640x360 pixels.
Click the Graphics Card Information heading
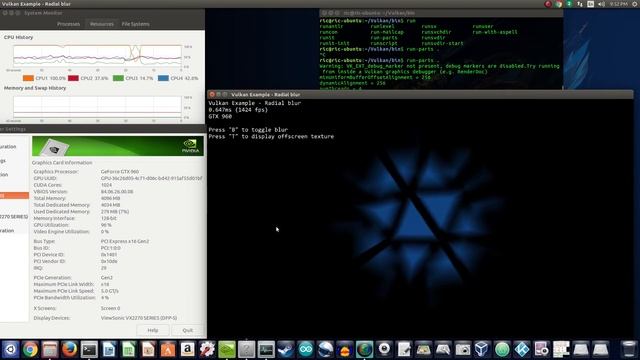(x=62, y=162)
